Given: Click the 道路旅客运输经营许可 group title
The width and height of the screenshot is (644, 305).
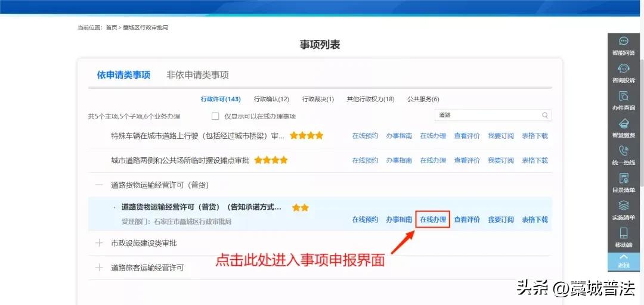Looking at the screenshot, I should point(147,267).
